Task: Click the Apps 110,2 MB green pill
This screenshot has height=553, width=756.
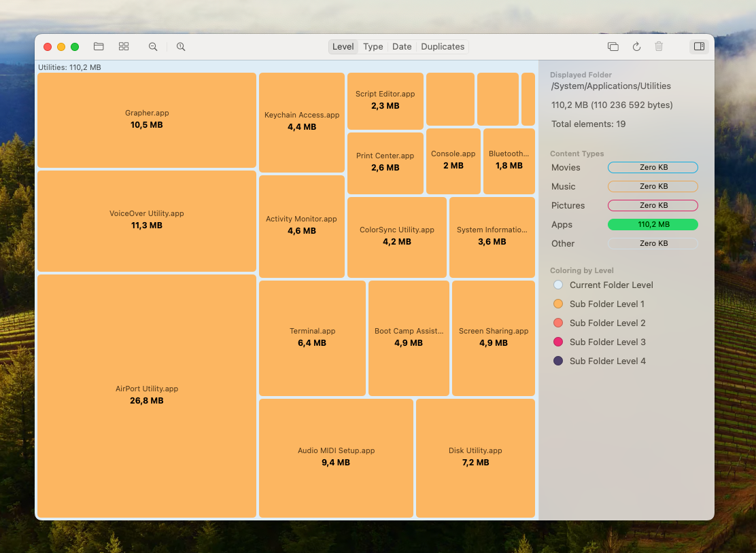Action: (x=653, y=224)
